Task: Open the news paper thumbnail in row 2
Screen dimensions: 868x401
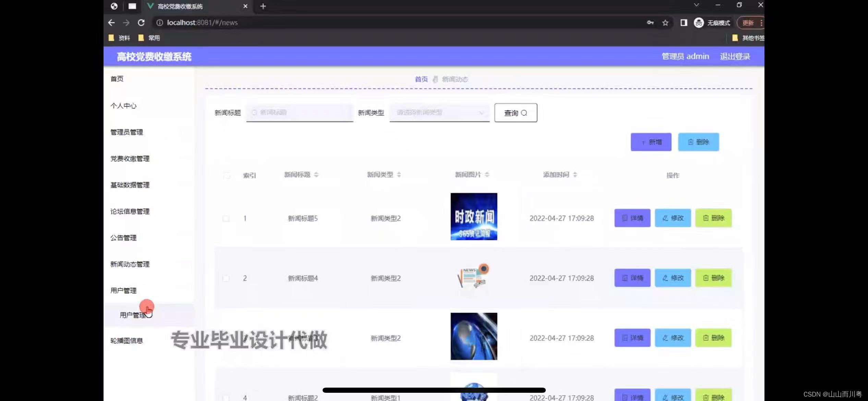Action: 474,276
